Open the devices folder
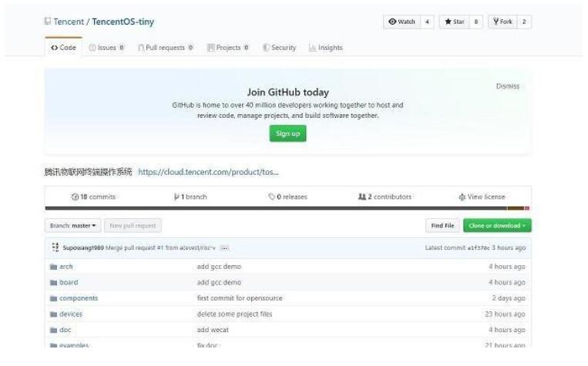588x366 pixels. point(70,314)
